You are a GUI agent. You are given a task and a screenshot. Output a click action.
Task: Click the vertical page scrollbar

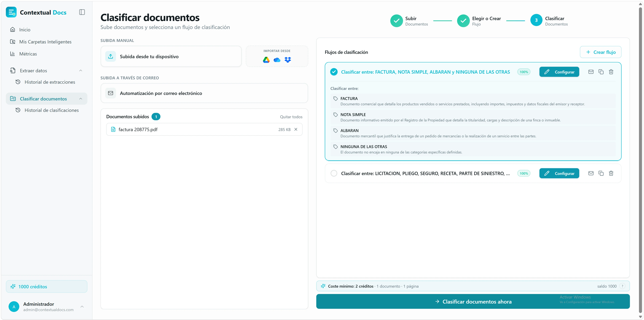640,160
